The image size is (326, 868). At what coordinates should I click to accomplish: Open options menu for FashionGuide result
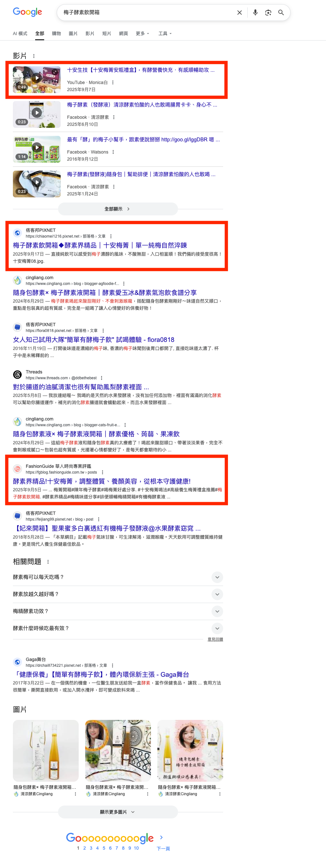point(103,472)
